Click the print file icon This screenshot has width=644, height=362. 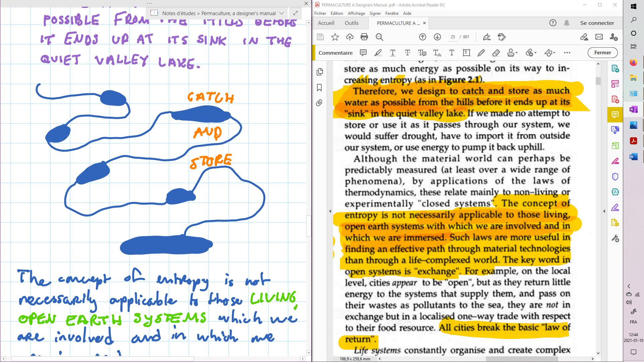(364, 37)
